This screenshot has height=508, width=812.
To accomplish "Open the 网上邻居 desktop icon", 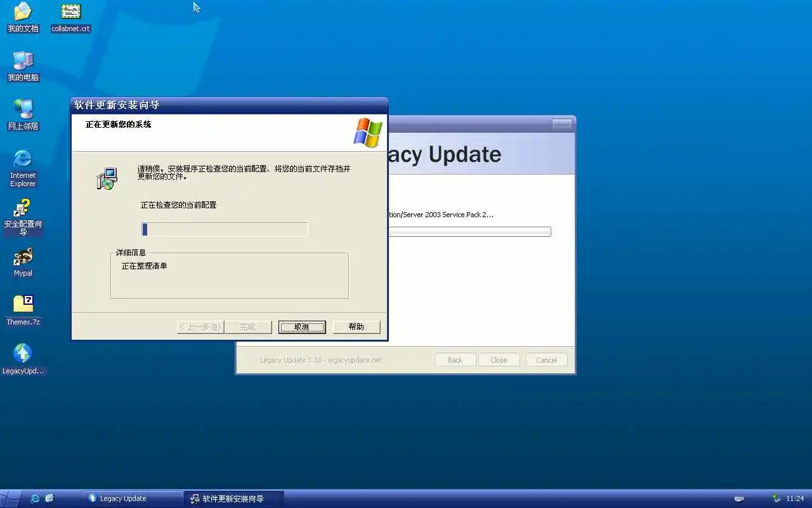I will [23, 115].
